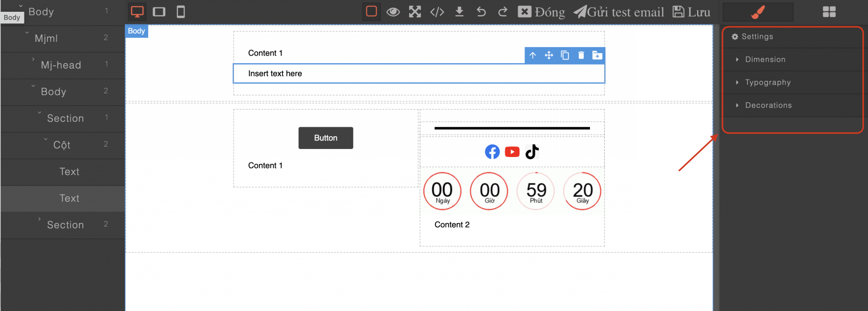Click the move component icon

tap(549, 55)
